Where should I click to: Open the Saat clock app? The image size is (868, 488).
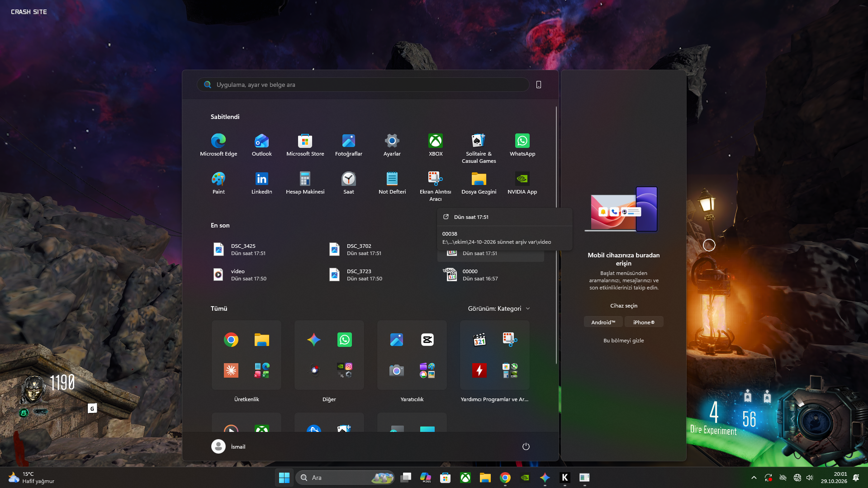coord(349,183)
